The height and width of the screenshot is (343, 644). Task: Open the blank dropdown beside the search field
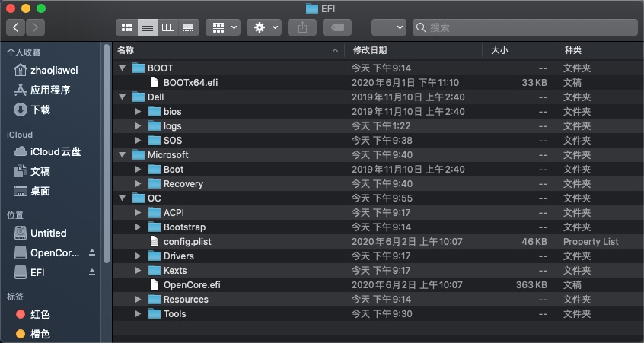[x=389, y=27]
